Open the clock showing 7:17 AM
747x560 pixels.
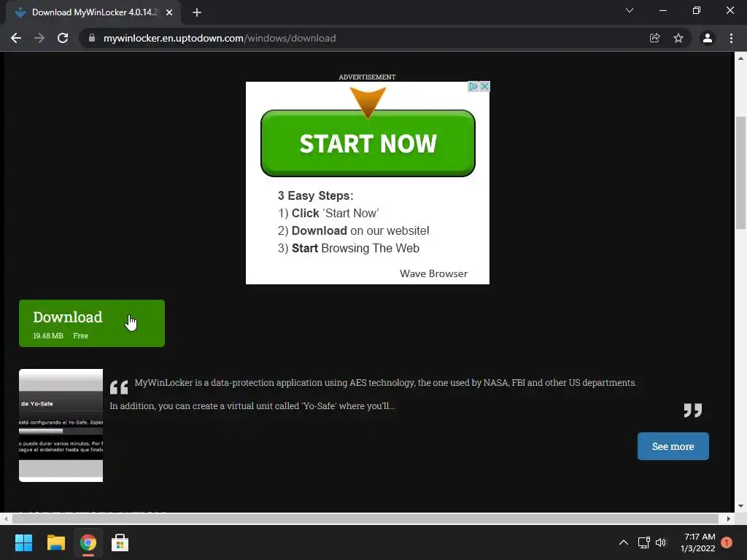pos(698,542)
